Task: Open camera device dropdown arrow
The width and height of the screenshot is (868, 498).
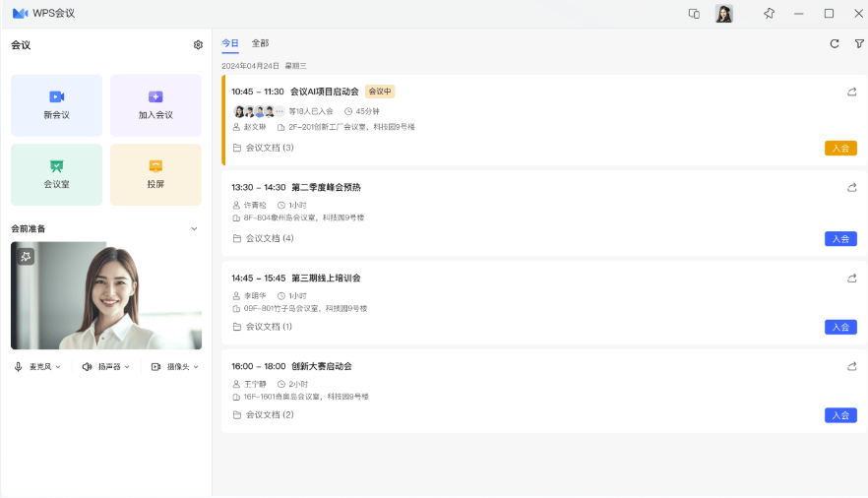Action: pyautogui.click(x=196, y=367)
